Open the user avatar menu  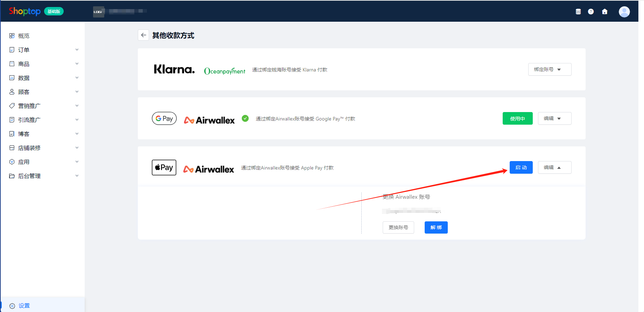coord(624,12)
